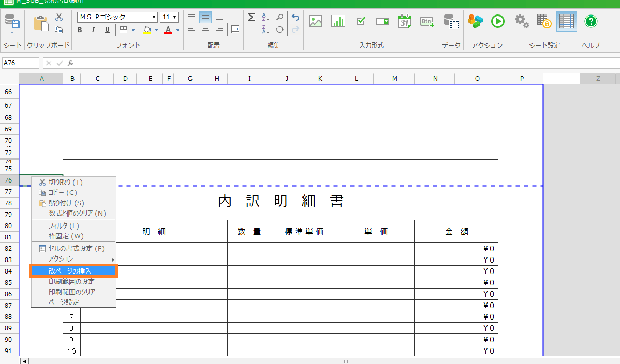620x364 pixels.
Task: Insert a calendar date input control
Action: point(404,21)
